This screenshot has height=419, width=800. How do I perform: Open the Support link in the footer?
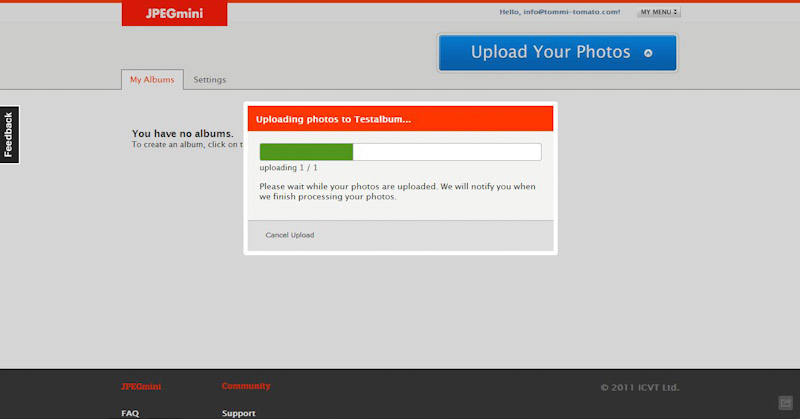(239, 413)
